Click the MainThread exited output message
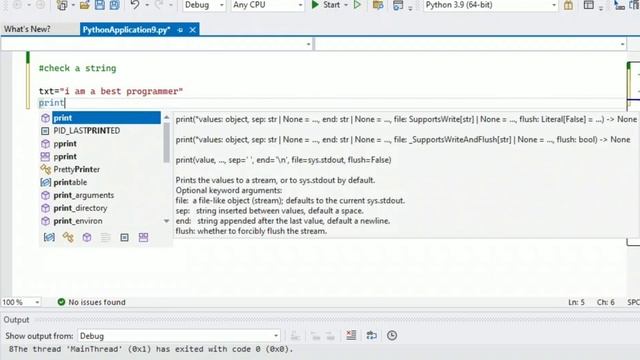Image resolution: width=640 pixels, height=360 pixels. [x=151, y=349]
